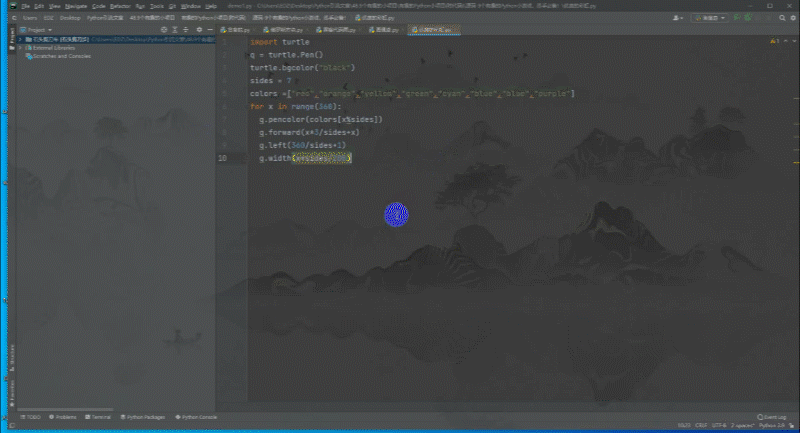Click the green Run button
800x433 pixels.
point(737,18)
